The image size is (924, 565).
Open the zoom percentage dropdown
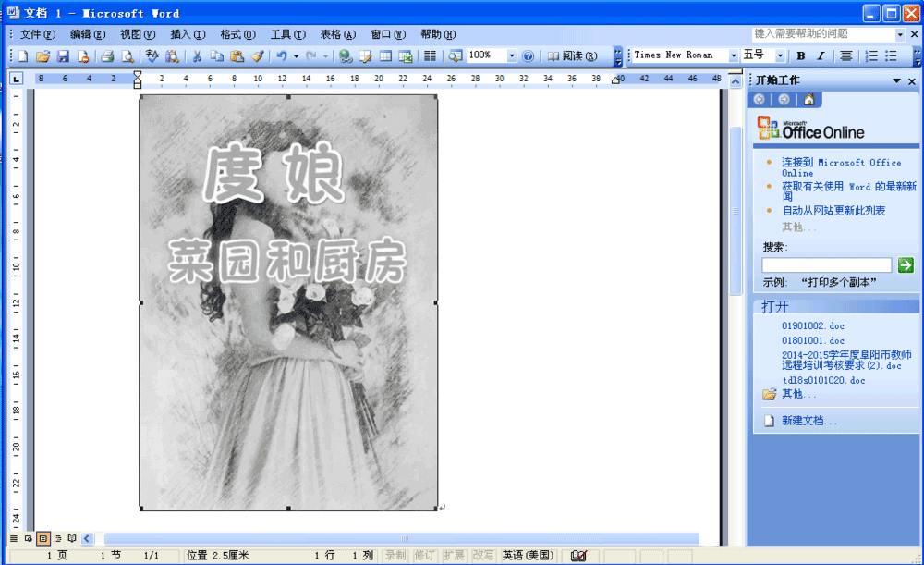pos(512,55)
